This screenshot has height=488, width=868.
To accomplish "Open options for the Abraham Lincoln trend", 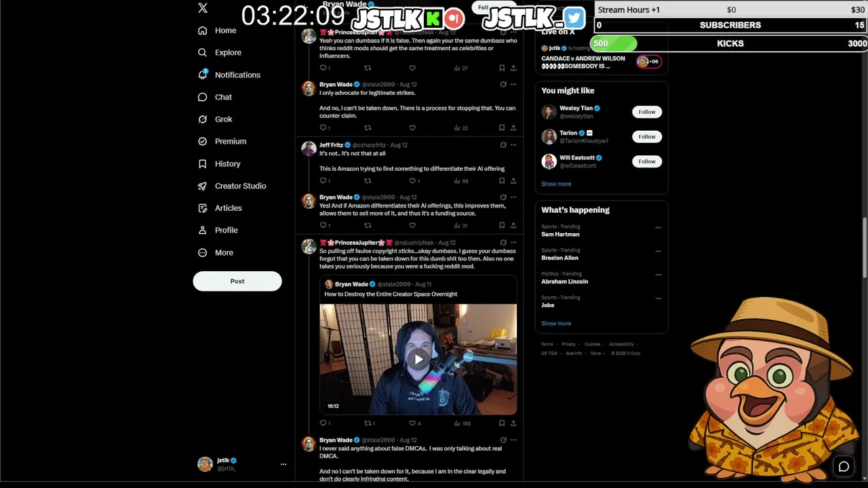I will tap(658, 274).
